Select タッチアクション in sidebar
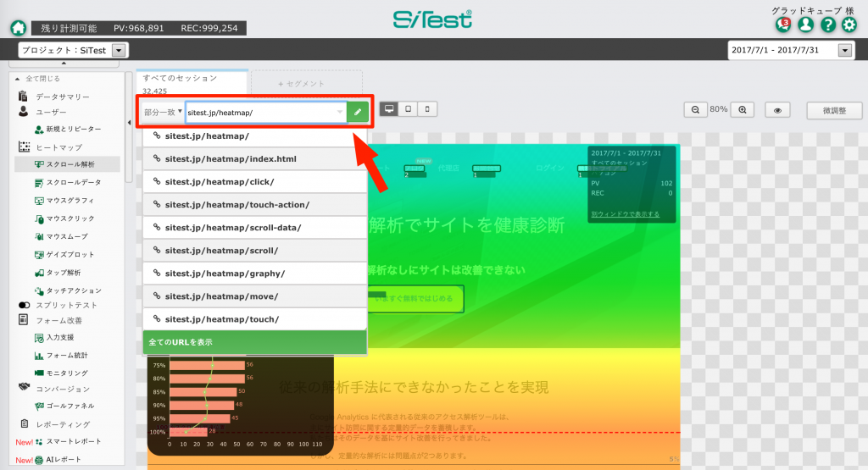 pyautogui.click(x=68, y=290)
